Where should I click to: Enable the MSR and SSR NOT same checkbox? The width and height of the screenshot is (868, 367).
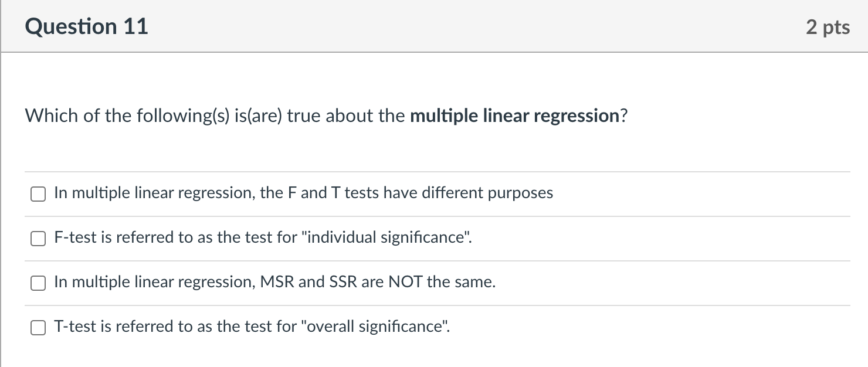(x=39, y=283)
